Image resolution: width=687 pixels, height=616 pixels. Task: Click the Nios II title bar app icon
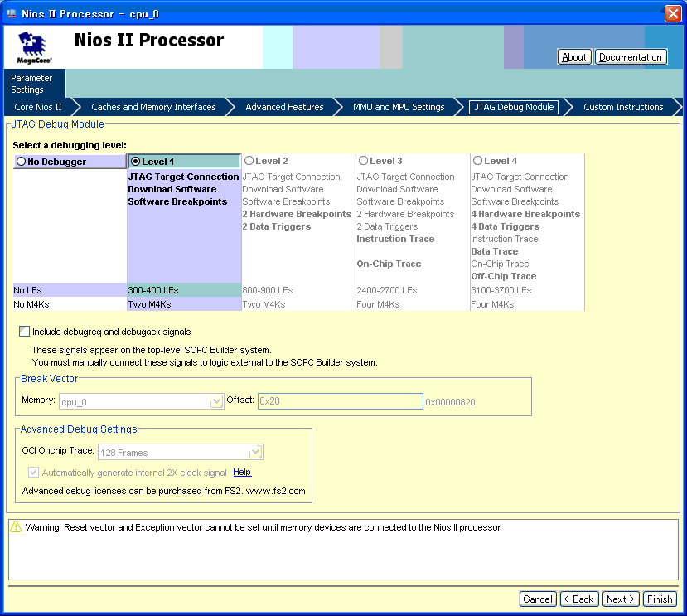[12, 13]
